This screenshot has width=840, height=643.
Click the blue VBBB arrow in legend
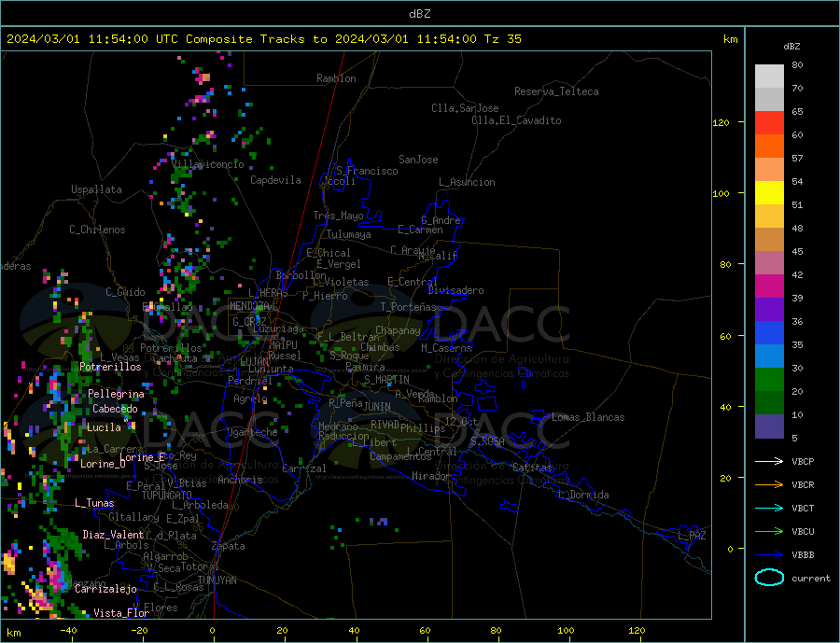click(x=770, y=554)
